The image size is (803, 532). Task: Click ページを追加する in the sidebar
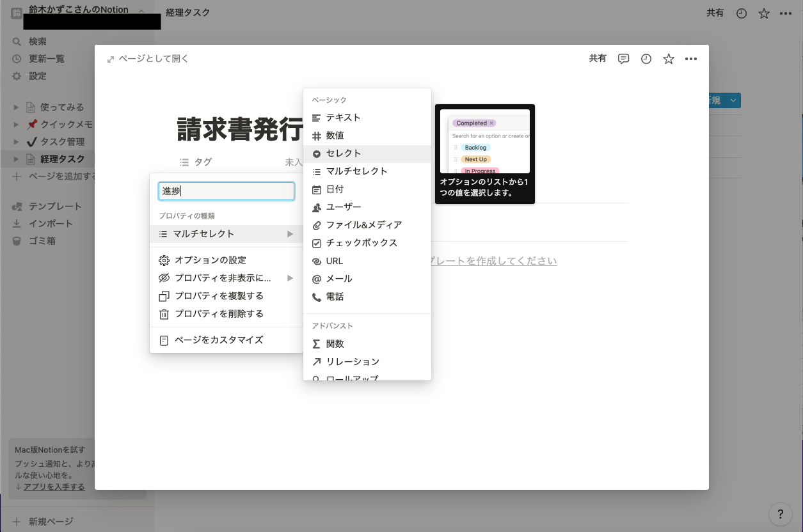pos(63,176)
